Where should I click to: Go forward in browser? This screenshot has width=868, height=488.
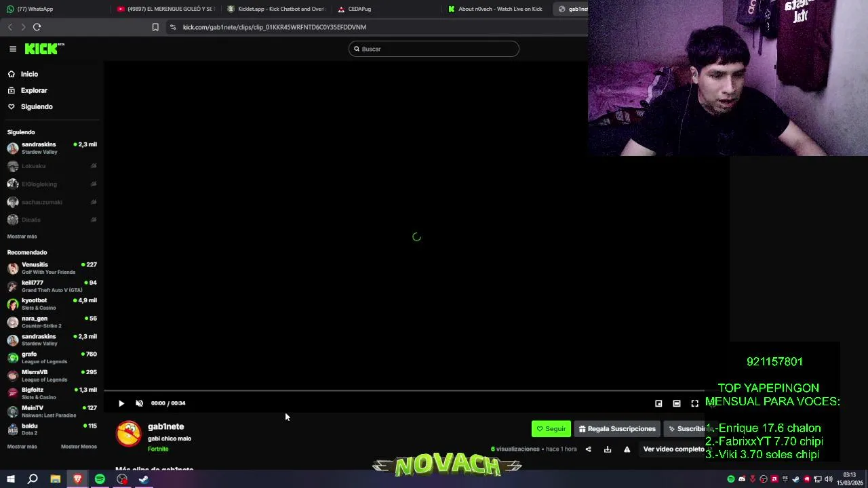pyautogui.click(x=23, y=27)
